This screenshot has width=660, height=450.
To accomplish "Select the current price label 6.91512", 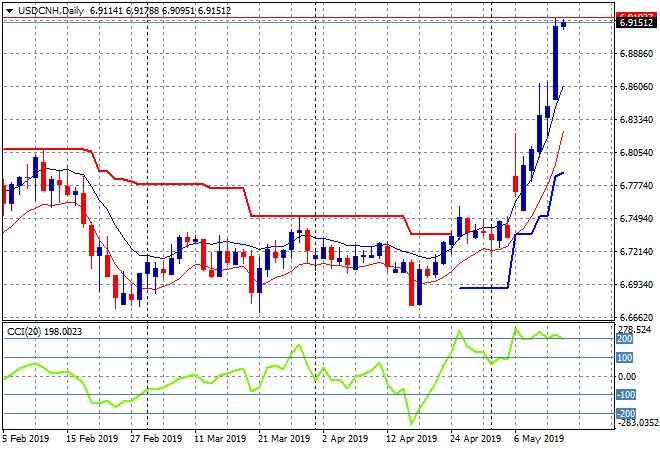I will click(637, 23).
